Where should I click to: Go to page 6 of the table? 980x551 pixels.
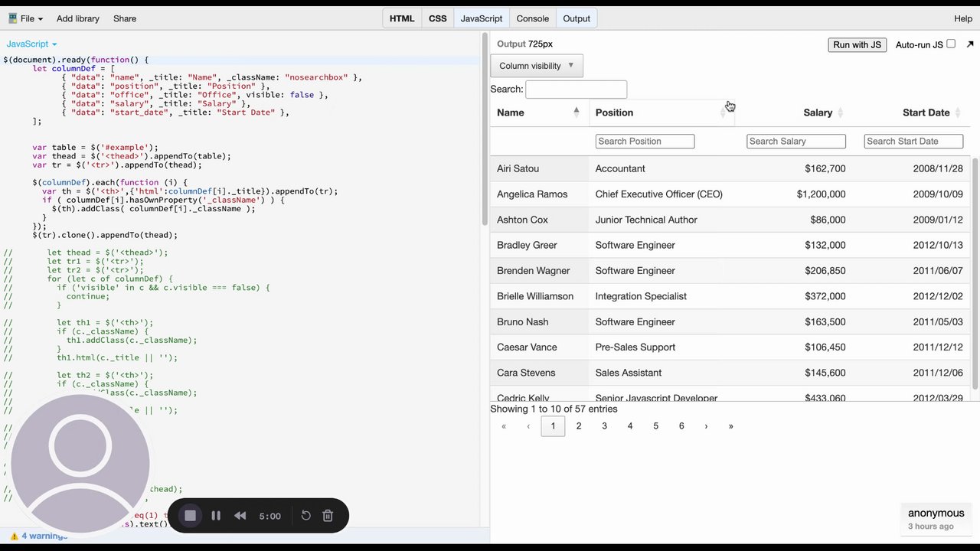681,426
